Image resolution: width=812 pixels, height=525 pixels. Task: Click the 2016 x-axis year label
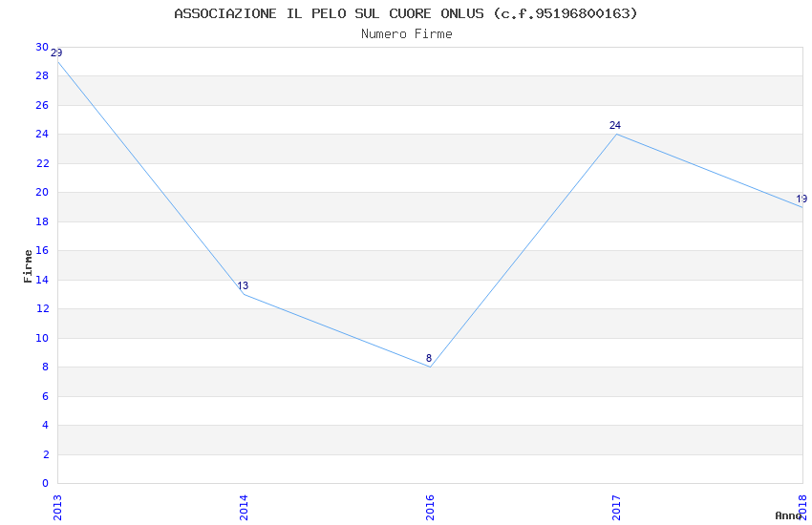(x=430, y=508)
